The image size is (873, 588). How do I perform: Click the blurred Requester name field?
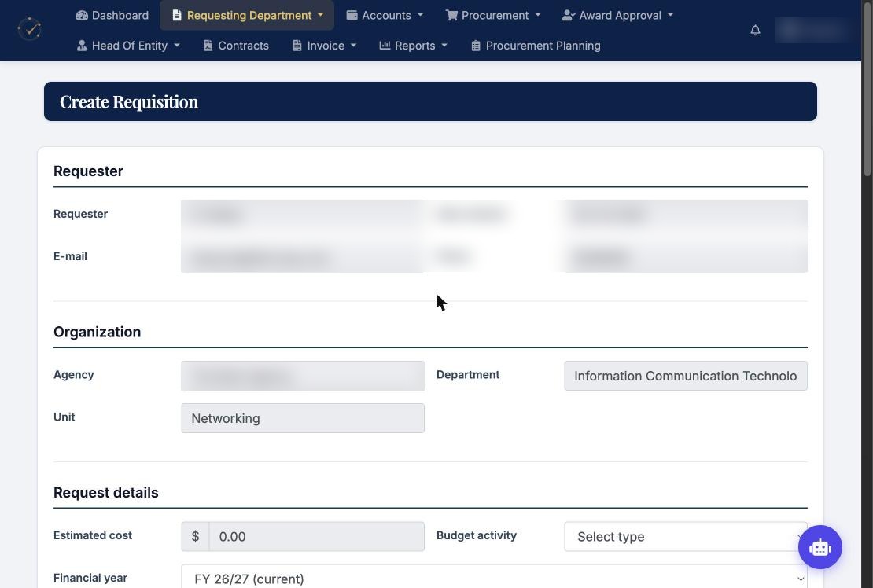click(x=302, y=214)
